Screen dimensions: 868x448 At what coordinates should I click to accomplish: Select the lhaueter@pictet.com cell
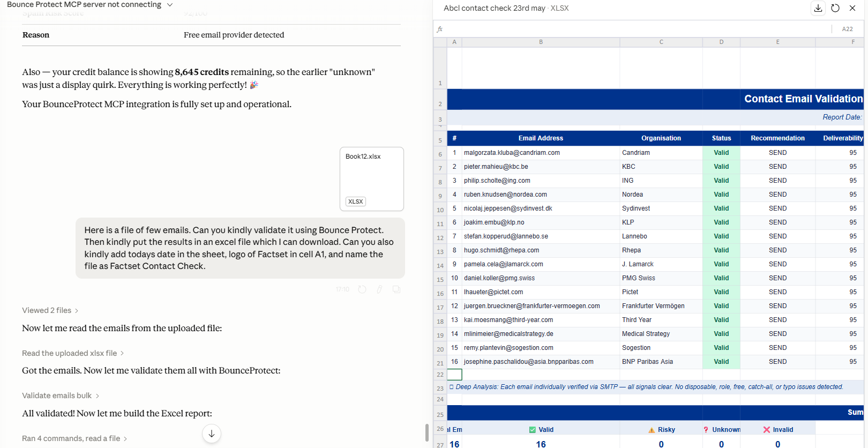(x=541, y=292)
